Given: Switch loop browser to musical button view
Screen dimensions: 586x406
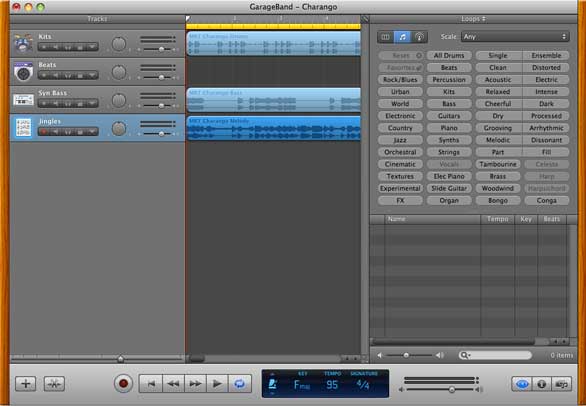Looking at the screenshot, I should coord(403,37).
